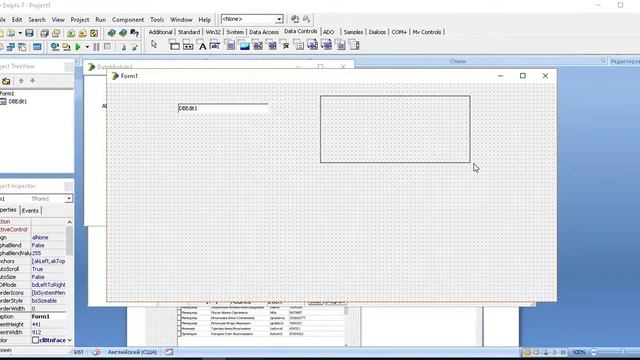Click the new item icon in Object TreeView
The height and width of the screenshot is (360, 640).
click(x=6, y=81)
